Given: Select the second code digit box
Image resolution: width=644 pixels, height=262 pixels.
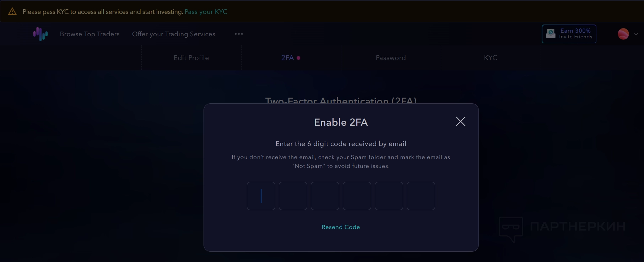Looking at the screenshot, I should pos(293,196).
